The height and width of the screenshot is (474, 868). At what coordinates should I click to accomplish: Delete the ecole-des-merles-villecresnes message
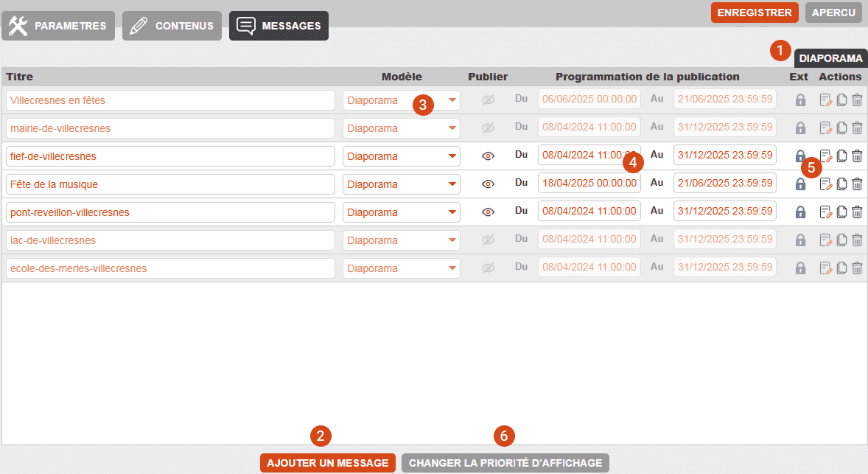point(857,268)
